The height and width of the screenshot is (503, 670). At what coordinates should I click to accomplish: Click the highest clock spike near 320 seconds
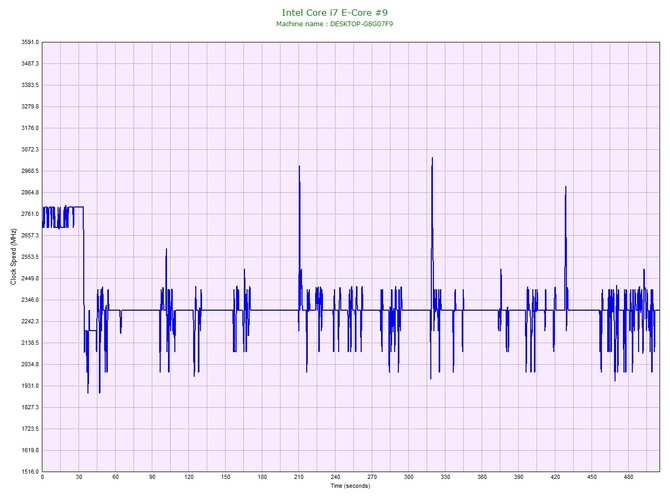[432, 159]
